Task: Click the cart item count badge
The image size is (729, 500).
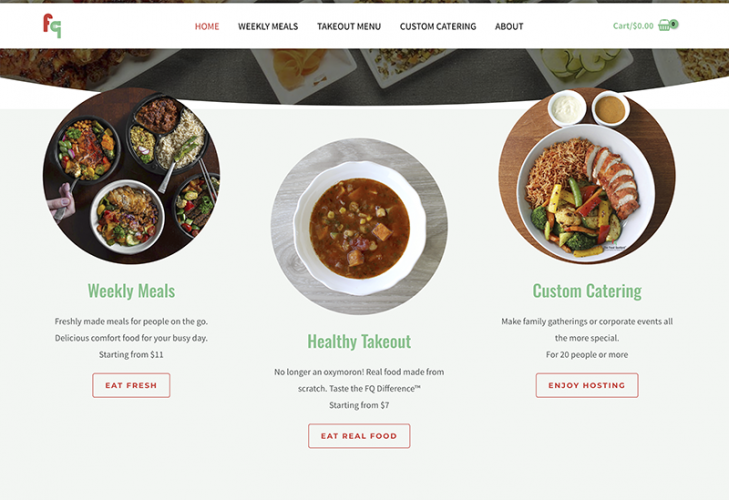Action: point(674,24)
